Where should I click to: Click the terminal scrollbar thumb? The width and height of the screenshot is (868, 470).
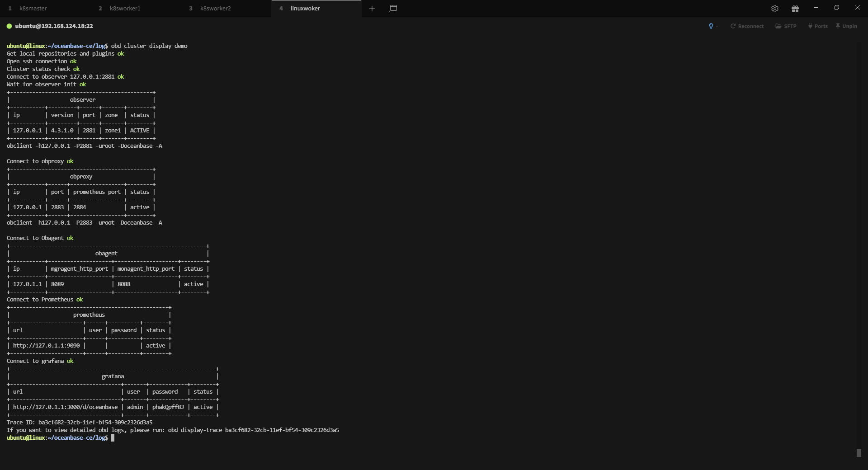pos(859,453)
